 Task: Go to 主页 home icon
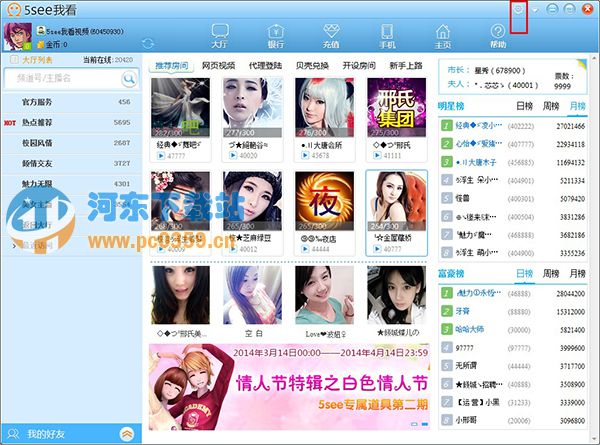(443, 36)
